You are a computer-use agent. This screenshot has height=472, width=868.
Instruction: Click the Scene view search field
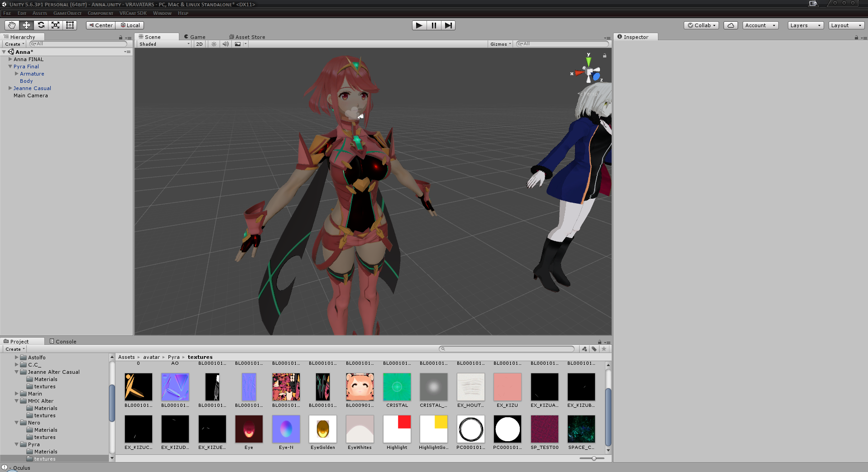[562, 44]
